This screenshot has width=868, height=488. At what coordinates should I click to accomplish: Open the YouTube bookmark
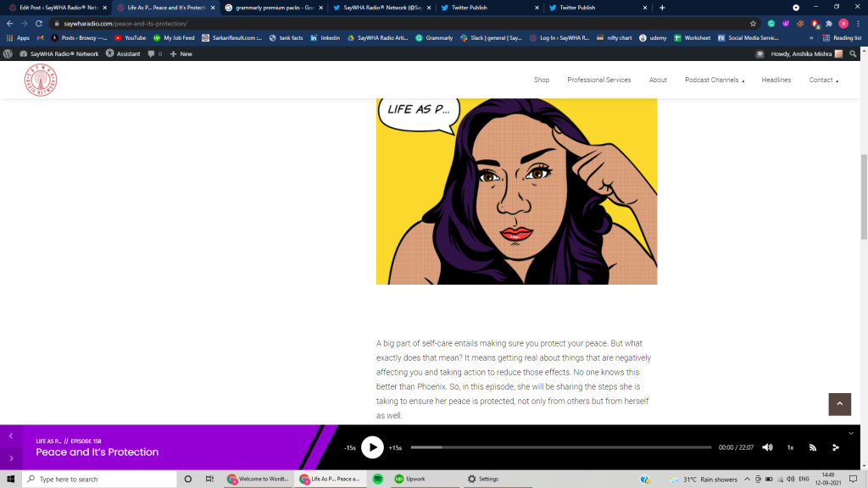(130, 37)
